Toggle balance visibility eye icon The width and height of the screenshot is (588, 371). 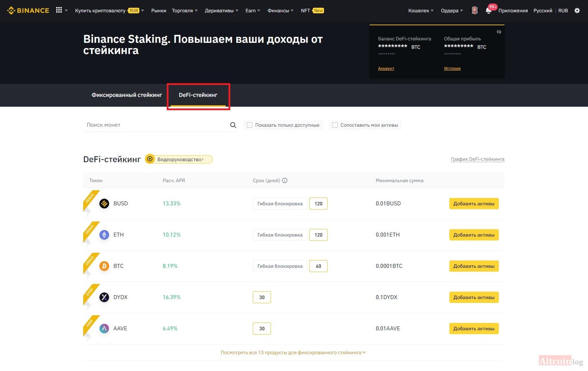[x=499, y=32]
